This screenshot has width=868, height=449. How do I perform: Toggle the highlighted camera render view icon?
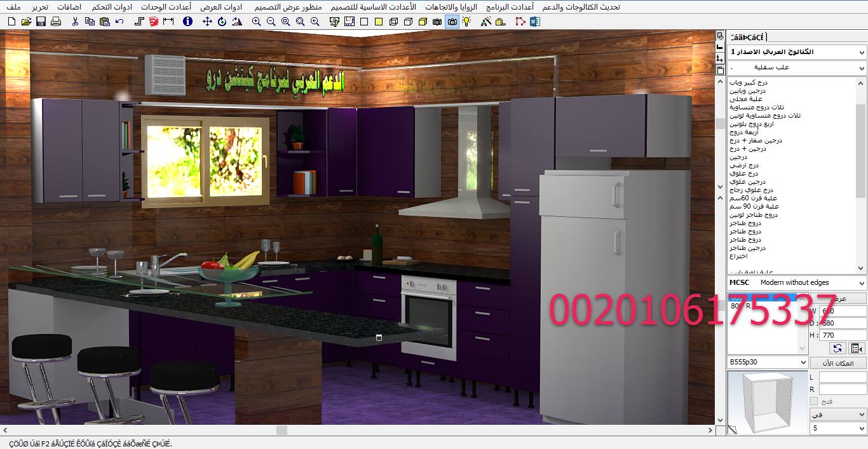pyautogui.click(x=452, y=22)
